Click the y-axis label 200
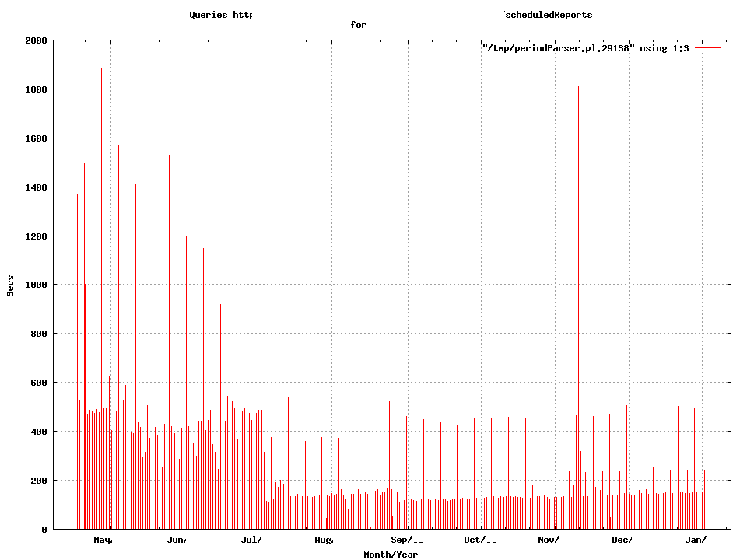The width and height of the screenshot is (747, 560). click(x=39, y=481)
